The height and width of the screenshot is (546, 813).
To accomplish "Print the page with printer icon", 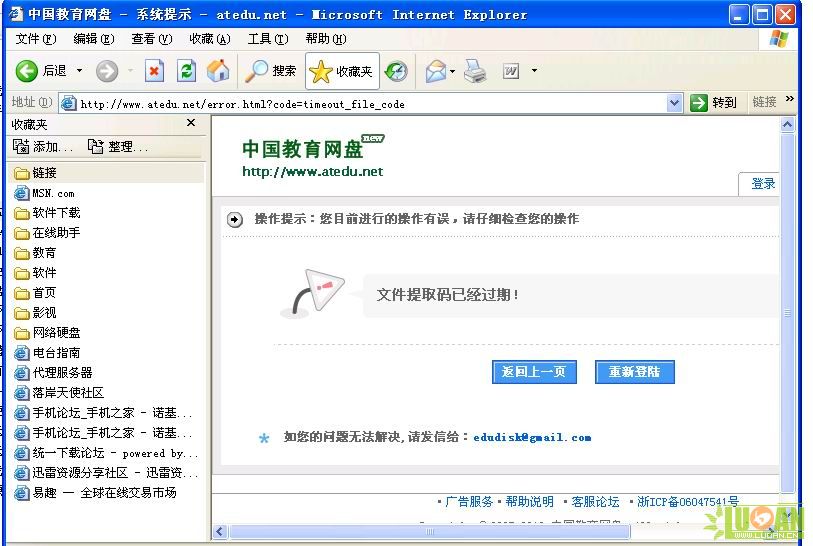I will coord(474,71).
